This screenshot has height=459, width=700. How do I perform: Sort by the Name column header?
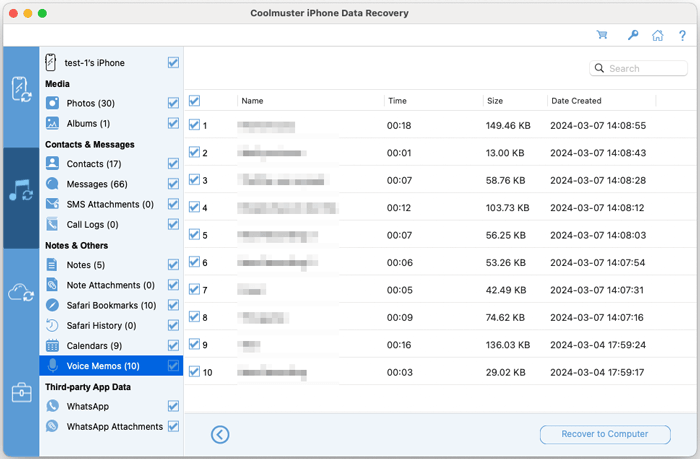(252, 101)
